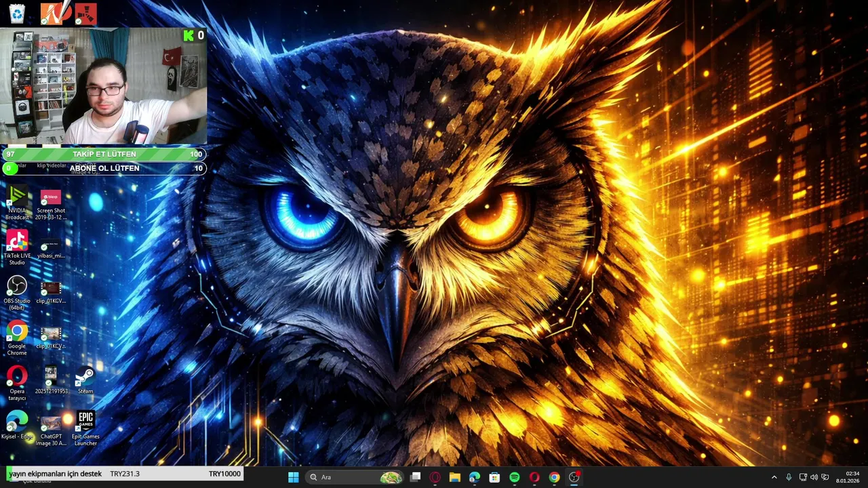Open File Explorer from the taskbar
The width and height of the screenshot is (868, 488).
(x=454, y=477)
